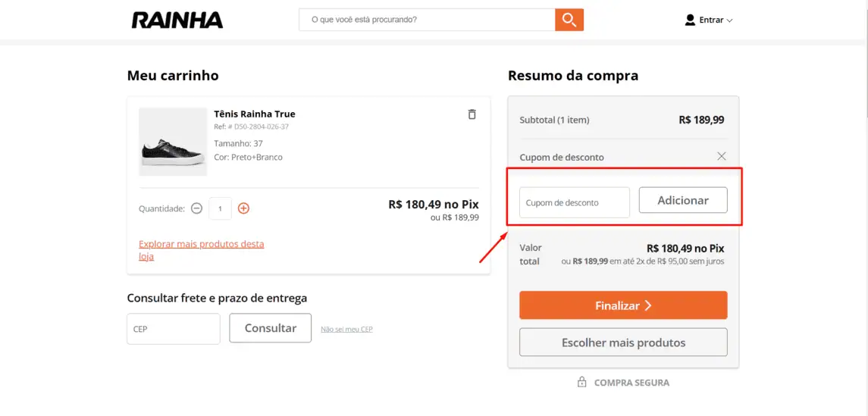Open the Não sei meu CEP link
The height and width of the screenshot is (416, 868).
346,330
